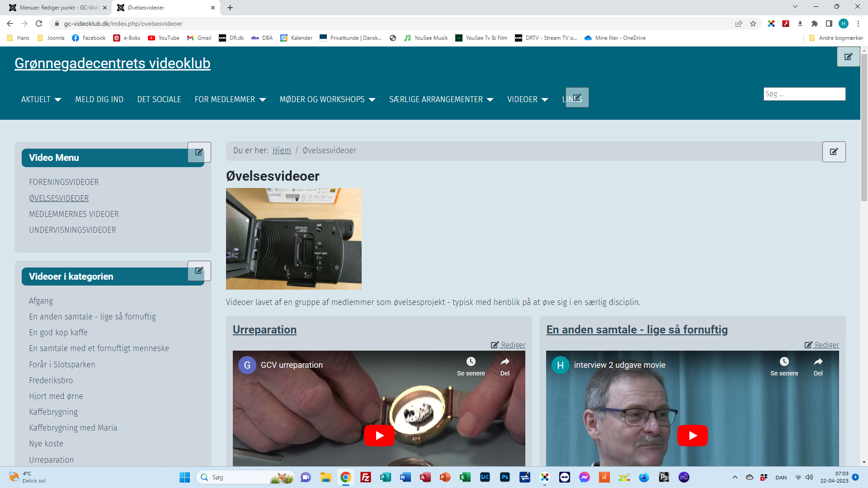Click the Hjem breadcrumb link
868x488 pixels.
coord(282,150)
